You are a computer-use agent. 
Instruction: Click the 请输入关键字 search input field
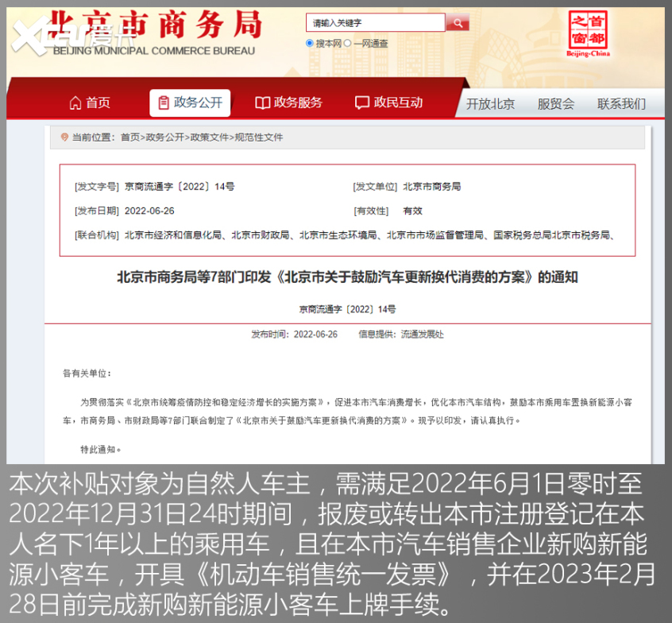[x=373, y=22]
